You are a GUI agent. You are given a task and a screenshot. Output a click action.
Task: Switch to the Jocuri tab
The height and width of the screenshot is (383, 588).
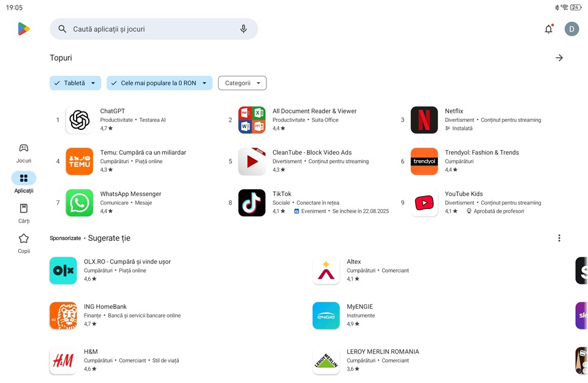pyautogui.click(x=24, y=153)
